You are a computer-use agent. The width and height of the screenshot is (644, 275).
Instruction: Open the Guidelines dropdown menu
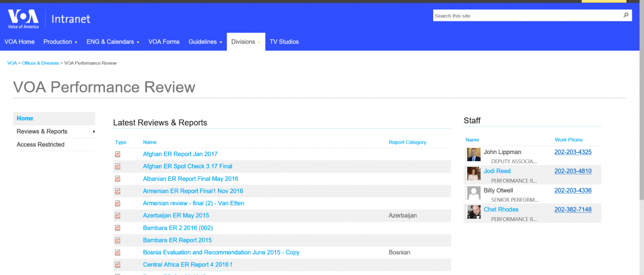click(x=205, y=42)
